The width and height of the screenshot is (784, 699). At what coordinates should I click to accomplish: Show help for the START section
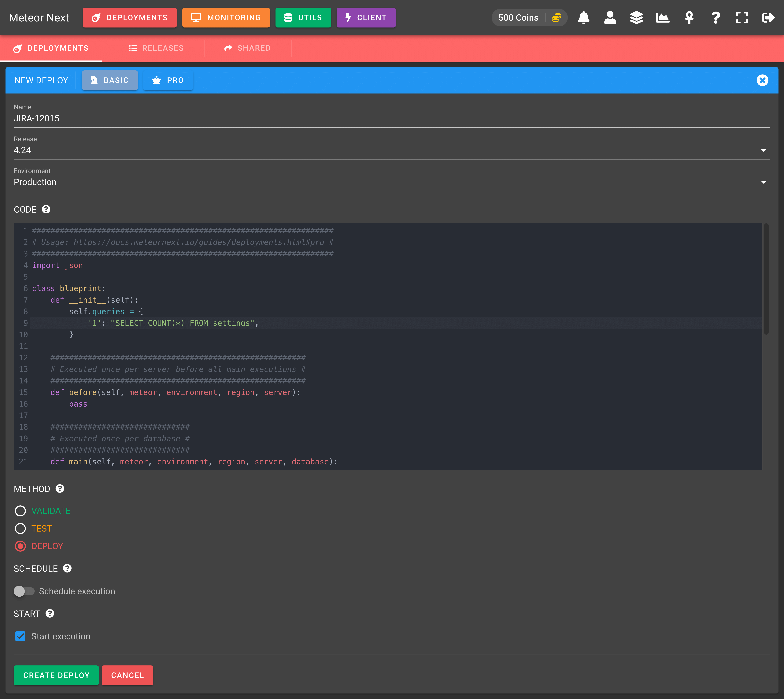[50, 613]
